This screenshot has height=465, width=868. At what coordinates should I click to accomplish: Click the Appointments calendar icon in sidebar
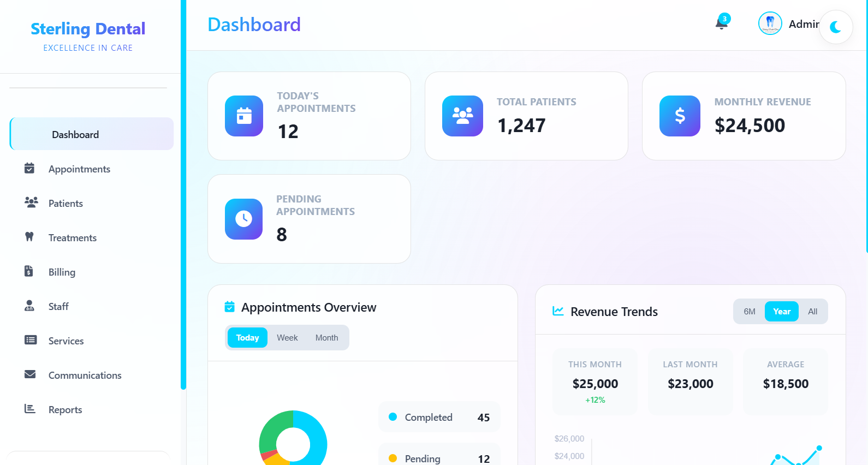[29, 168]
